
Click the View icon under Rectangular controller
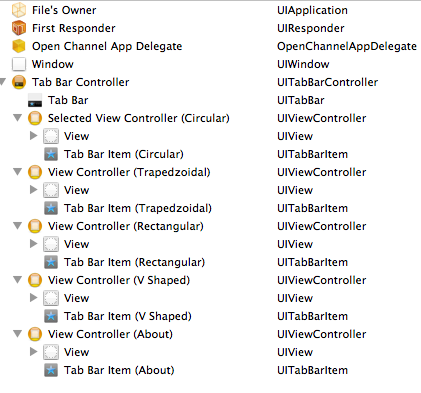pos(51,244)
